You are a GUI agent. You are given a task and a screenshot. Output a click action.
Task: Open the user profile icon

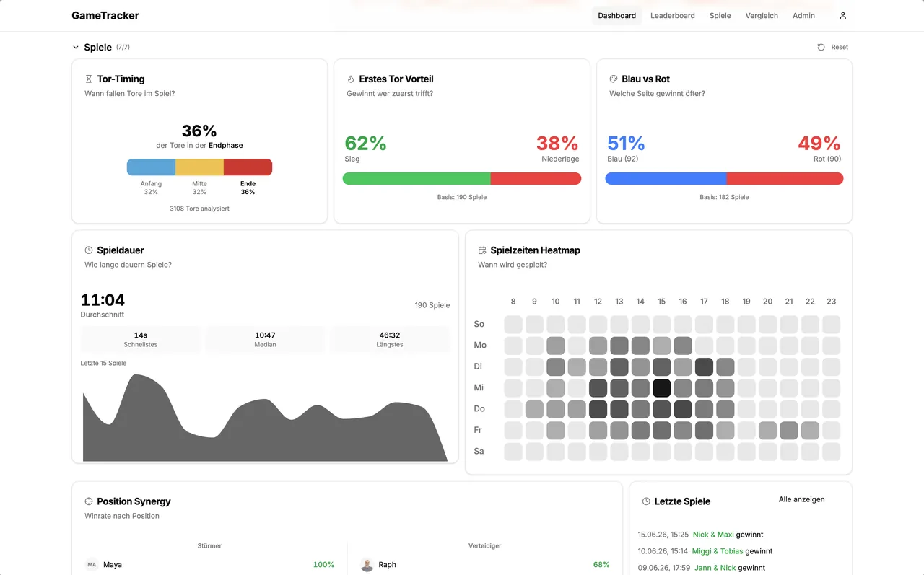pyautogui.click(x=842, y=15)
